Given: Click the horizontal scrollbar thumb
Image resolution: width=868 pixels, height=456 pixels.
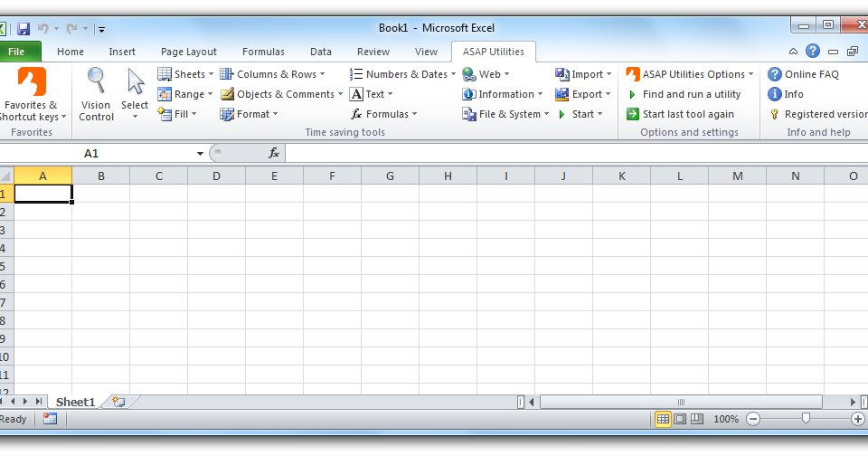Looking at the screenshot, I should pos(681,402).
